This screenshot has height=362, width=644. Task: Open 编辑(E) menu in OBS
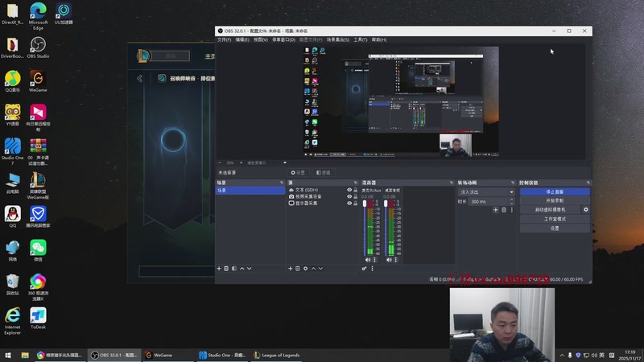click(242, 39)
